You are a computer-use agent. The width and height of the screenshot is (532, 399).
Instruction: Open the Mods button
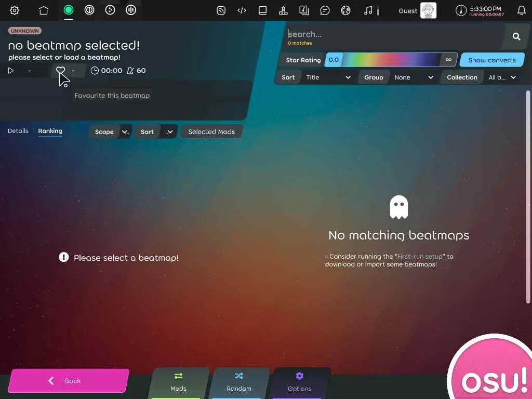[x=178, y=383]
